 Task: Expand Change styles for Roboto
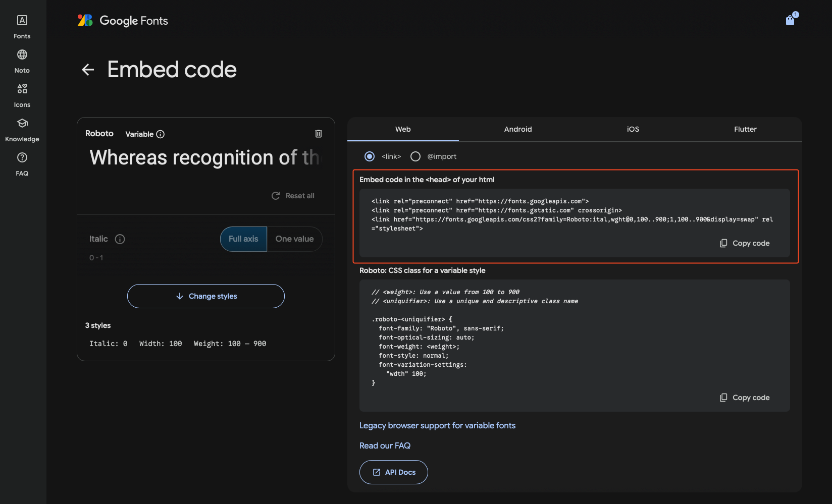206,296
